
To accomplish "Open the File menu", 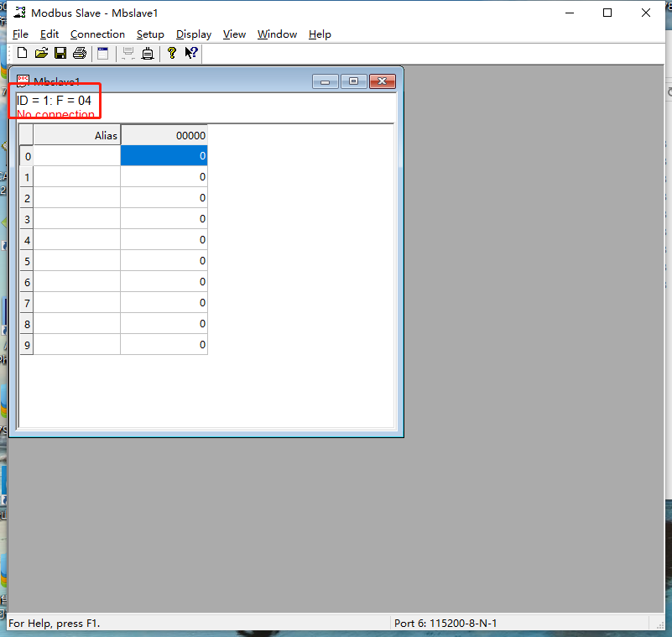I will pos(20,34).
